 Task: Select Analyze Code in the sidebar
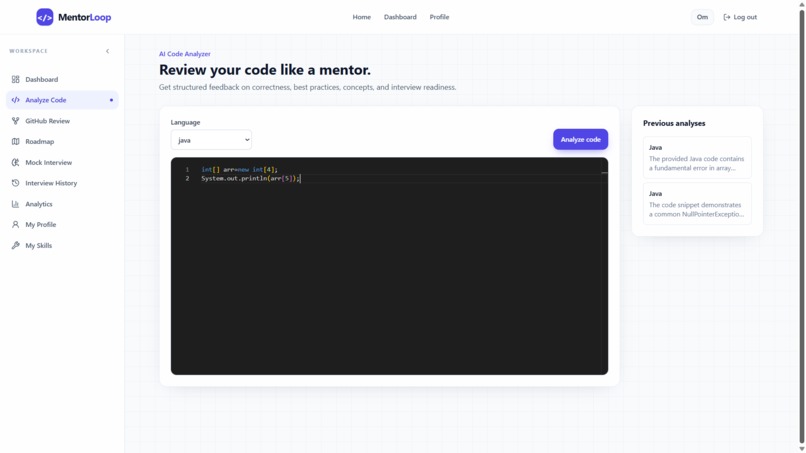click(62, 100)
